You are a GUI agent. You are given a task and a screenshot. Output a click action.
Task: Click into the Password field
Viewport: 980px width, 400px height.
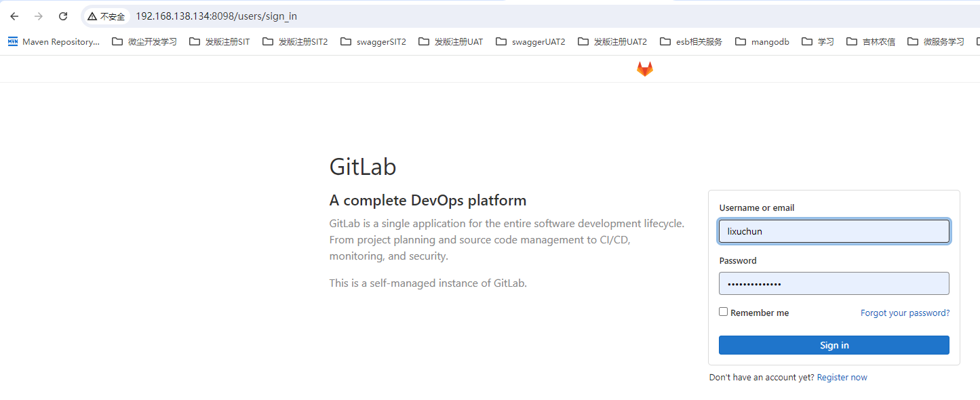coord(834,283)
